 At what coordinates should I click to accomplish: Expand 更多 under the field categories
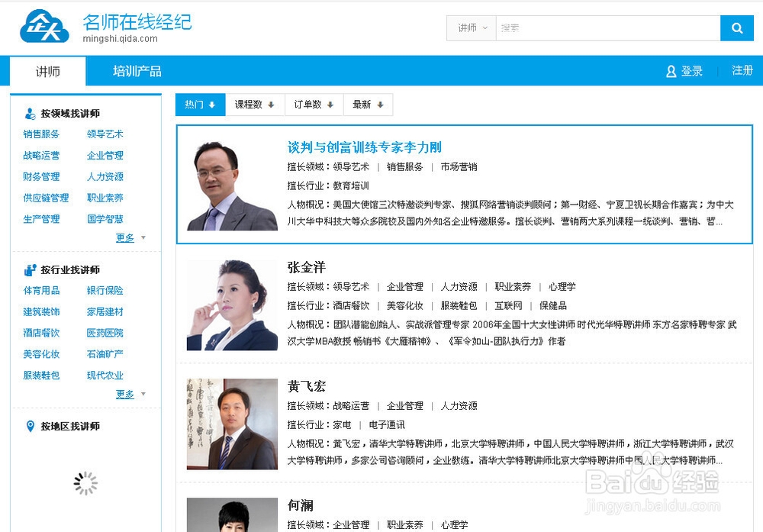click(127, 237)
